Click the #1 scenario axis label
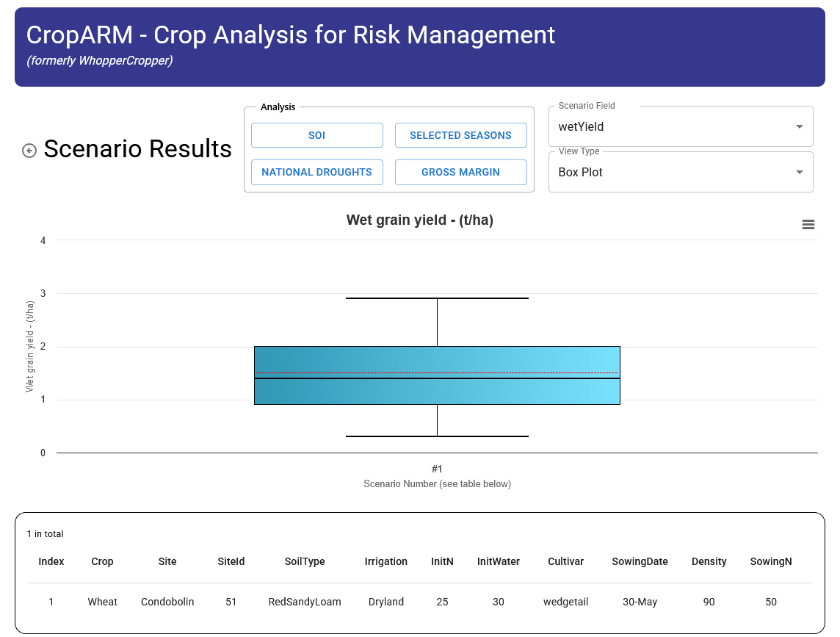 (437, 469)
